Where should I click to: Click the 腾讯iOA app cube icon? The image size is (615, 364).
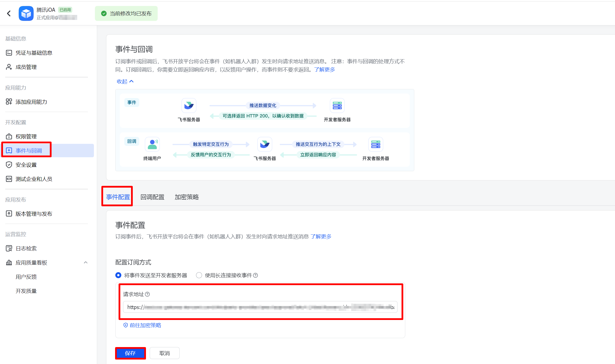(x=26, y=13)
